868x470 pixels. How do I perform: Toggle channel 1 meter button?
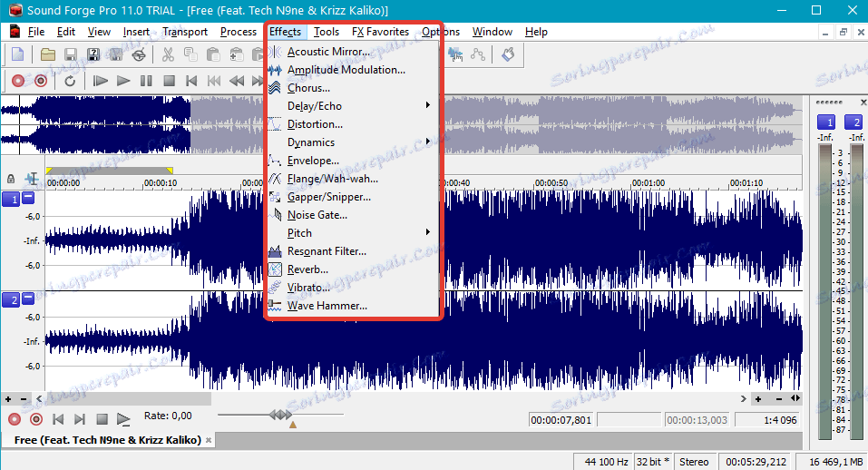point(826,122)
